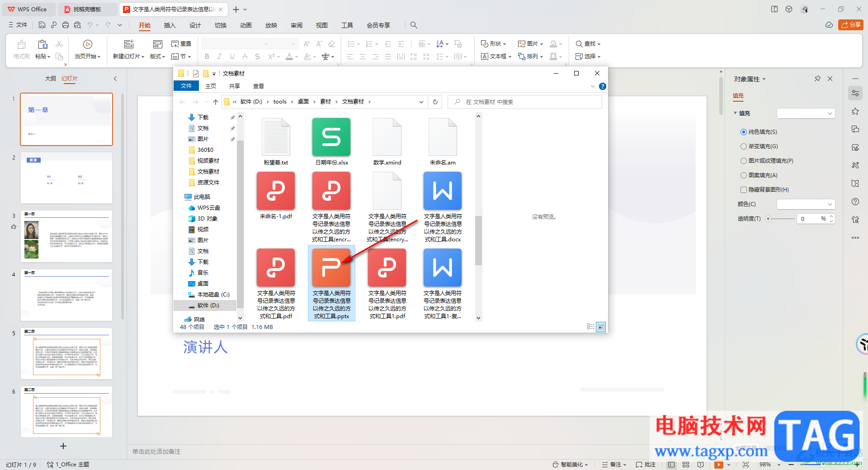Open print preview from the quick access toolbar
868x470 pixels.
(x=77, y=25)
